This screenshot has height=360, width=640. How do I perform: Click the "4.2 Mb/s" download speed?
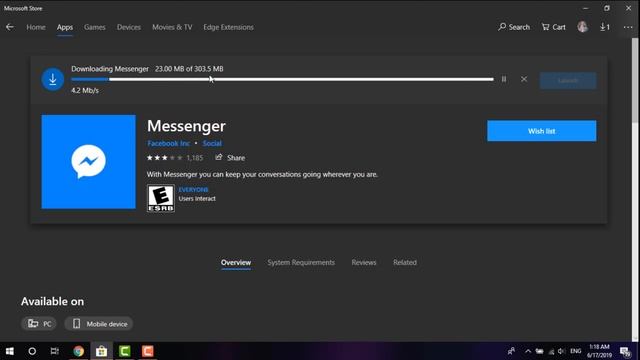coord(85,91)
